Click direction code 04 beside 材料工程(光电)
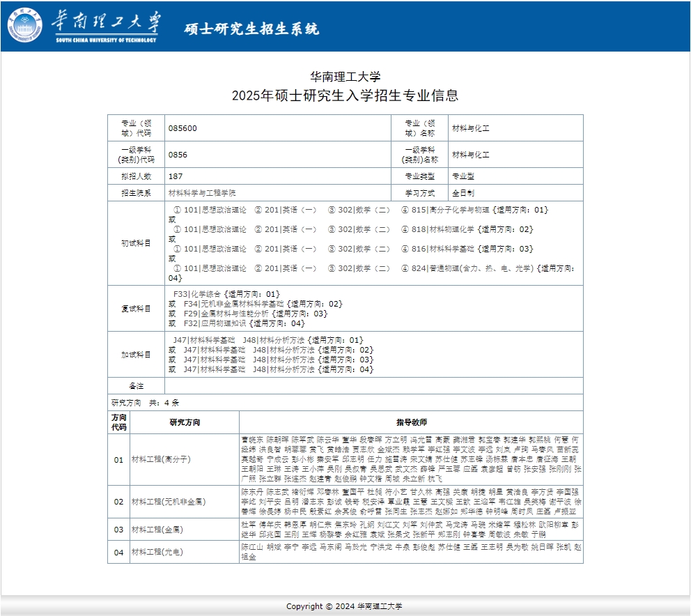The image size is (691, 616). tap(119, 553)
